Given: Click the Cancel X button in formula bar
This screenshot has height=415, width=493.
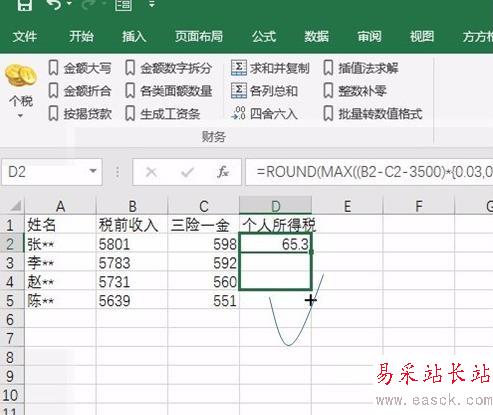Looking at the screenshot, I should coord(151,172).
